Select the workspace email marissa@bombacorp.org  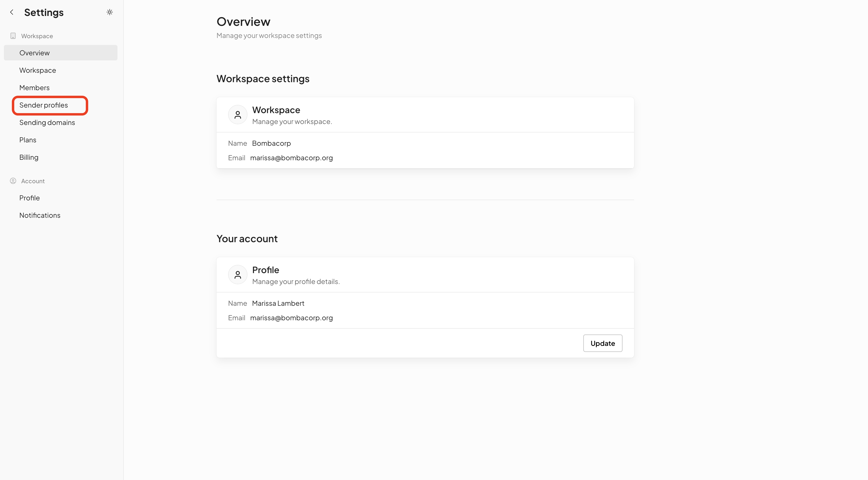[x=291, y=158]
